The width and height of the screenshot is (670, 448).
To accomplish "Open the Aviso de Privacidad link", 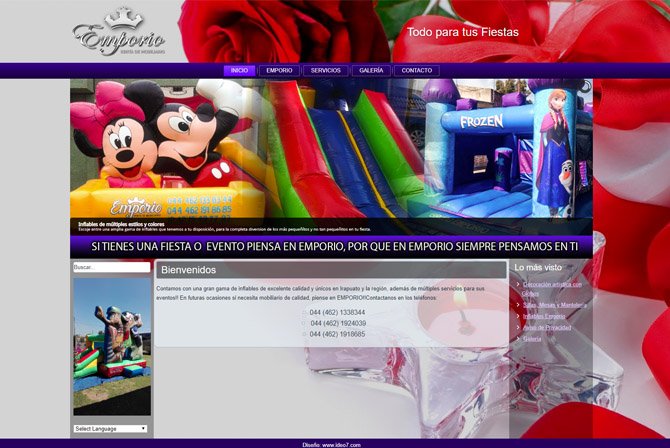I will tap(546, 327).
